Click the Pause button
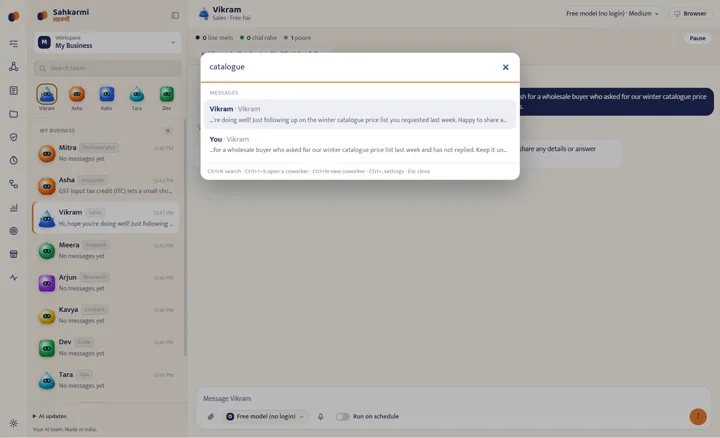Screen dimensions: 720x438 pyautogui.click(x=697, y=38)
